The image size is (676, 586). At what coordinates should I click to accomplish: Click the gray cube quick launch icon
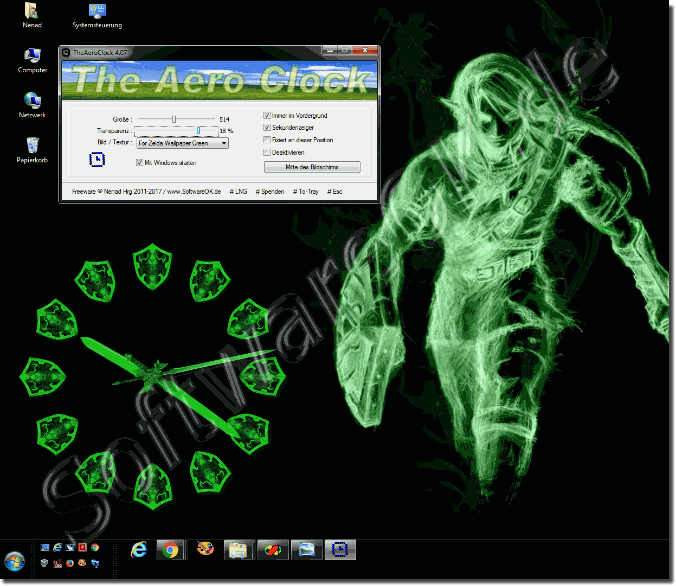point(44,563)
